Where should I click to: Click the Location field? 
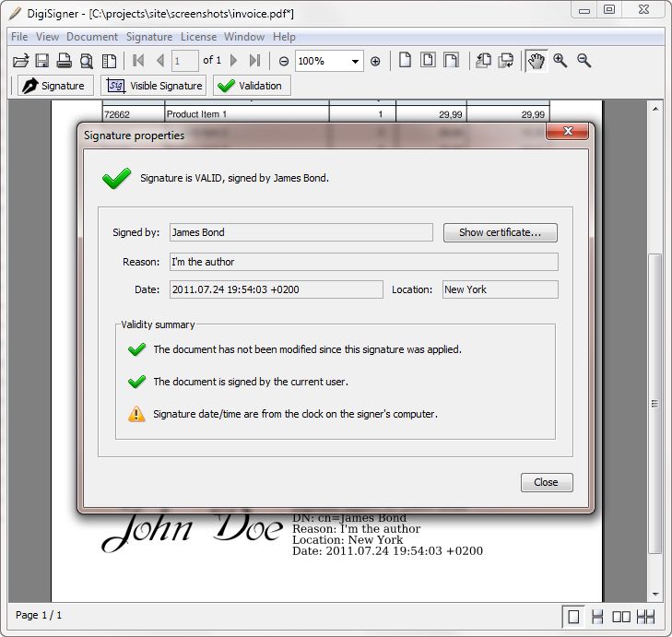[x=501, y=289]
